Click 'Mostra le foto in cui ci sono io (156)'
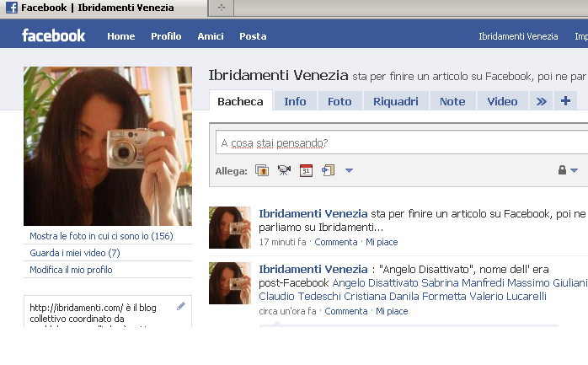This screenshot has height=365, width=588. click(101, 236)
